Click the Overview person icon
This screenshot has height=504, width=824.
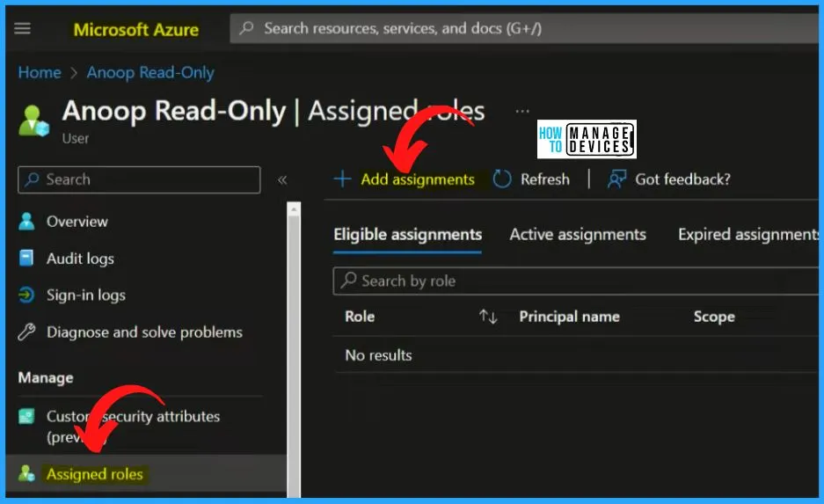26,222
